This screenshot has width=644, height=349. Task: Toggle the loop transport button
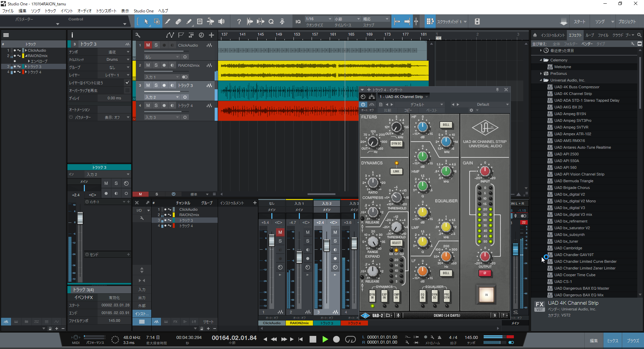click(350, 339)
